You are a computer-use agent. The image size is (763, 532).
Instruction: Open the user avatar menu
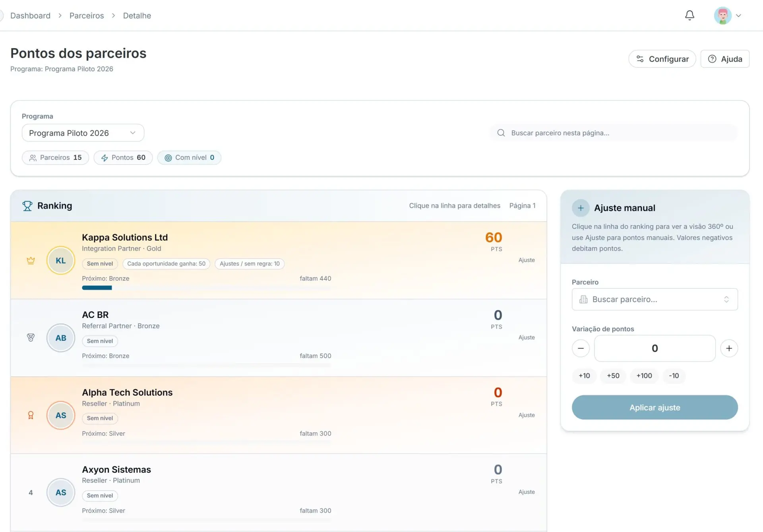tap(722, 15)
